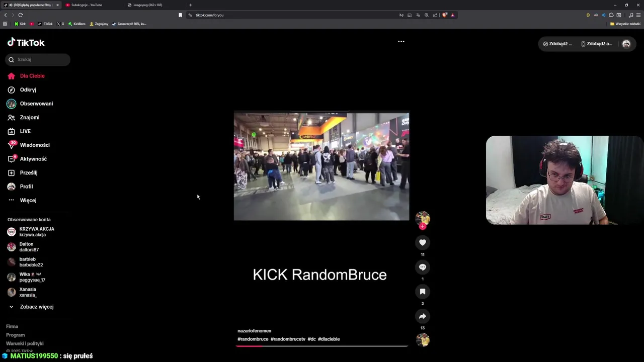Share the video with arrow icon
The height and width of the screenshot is (362, 644).
coord(423,316)
